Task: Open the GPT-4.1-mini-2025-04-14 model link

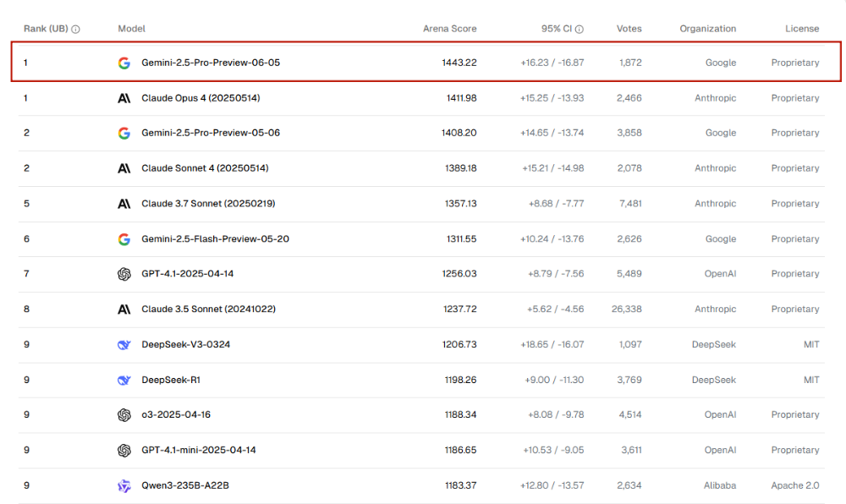Action: tap(199, 451)
